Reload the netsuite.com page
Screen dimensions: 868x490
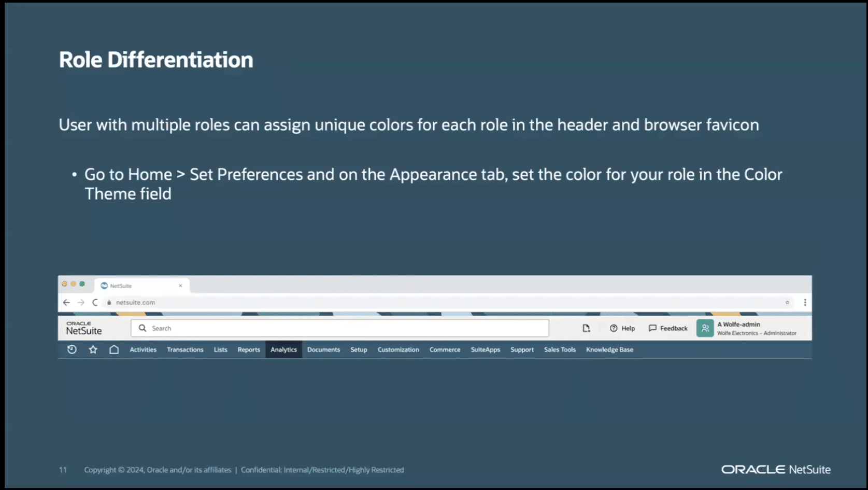pos(95,302)
